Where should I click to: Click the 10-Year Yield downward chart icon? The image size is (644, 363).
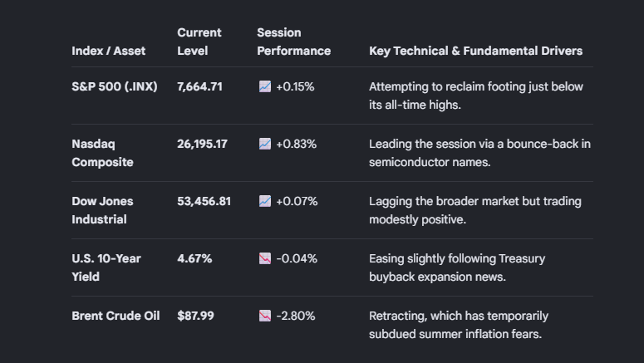(265, 258)
